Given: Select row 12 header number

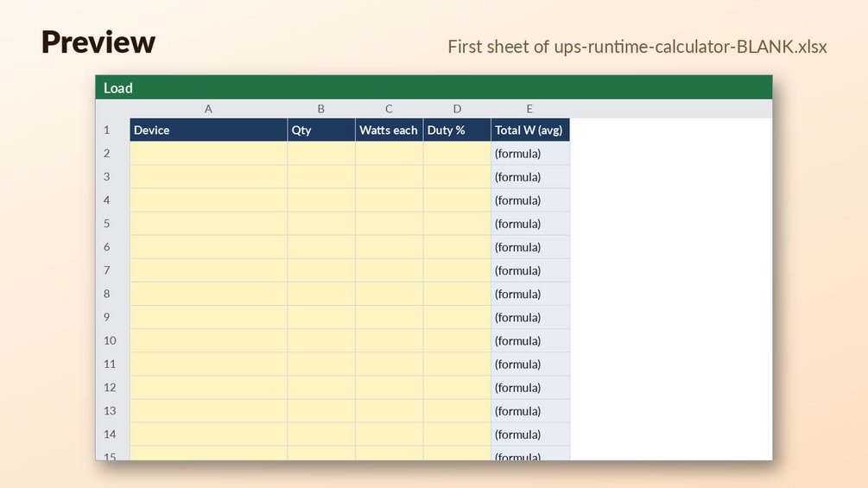Looking at the screenshot, I should pyautogui.click(x=111, y=387).
